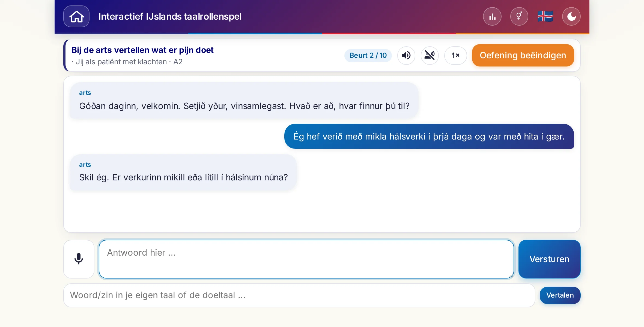Toggle dark mode moon icon
This screenshot has height=327, width=644.
(x=571, y=16)
